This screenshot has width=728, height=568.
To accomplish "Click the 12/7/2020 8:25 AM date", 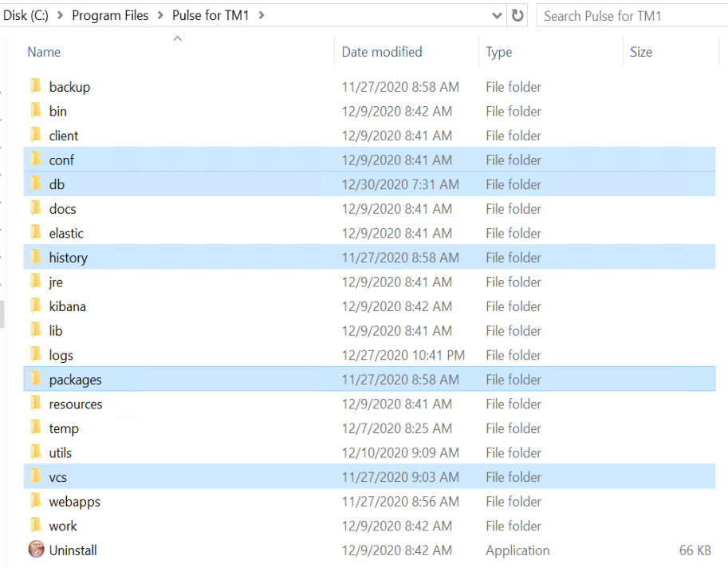I will [x=397, y=428].
